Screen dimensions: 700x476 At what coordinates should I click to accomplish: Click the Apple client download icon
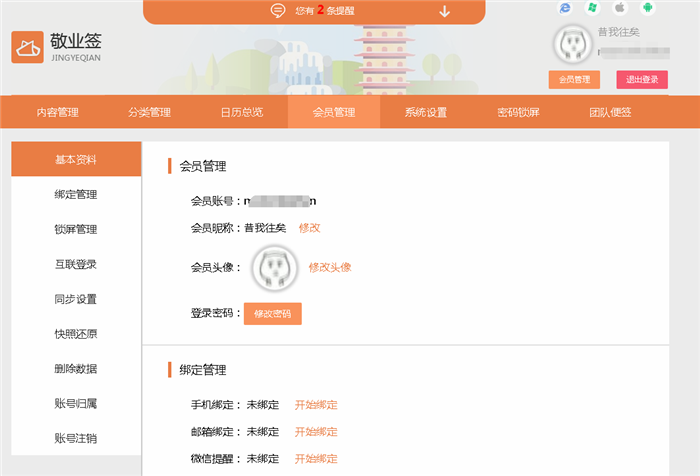[619, 8]
